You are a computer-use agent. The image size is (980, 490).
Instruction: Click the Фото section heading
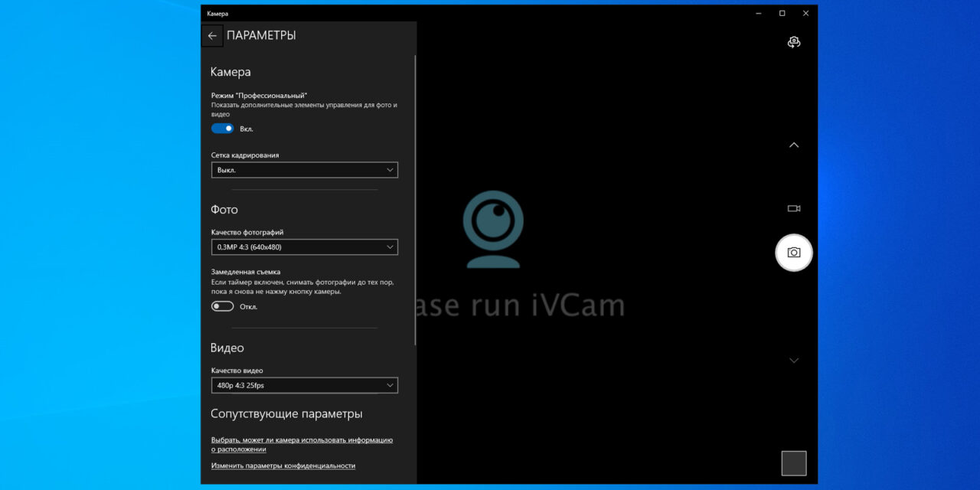224,210
